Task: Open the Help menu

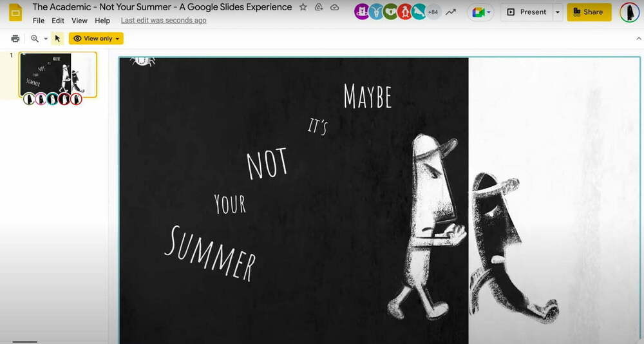Action: point(102,21)
